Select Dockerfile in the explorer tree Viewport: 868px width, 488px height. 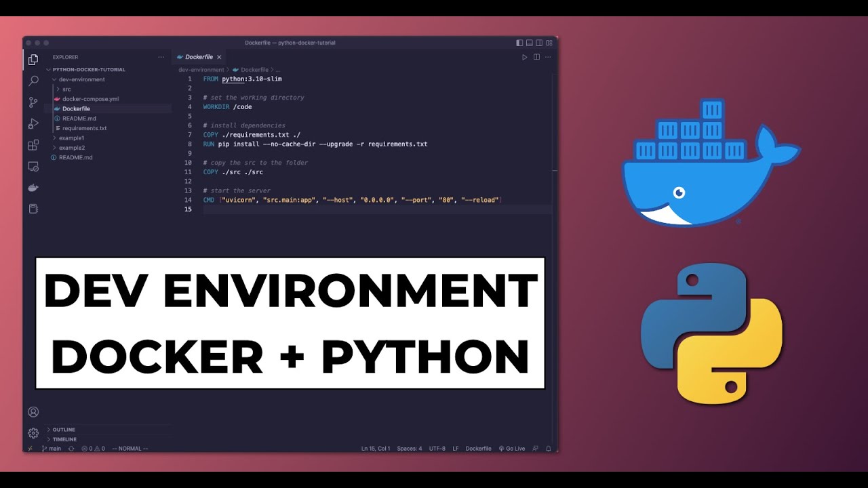tap(76, 108)
